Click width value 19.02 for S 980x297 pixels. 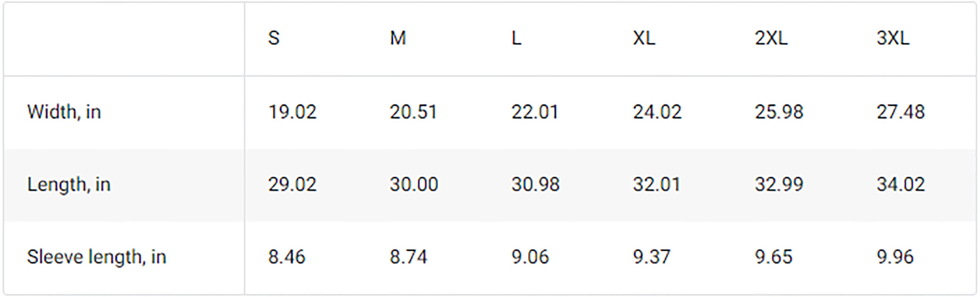pos(292,112)
